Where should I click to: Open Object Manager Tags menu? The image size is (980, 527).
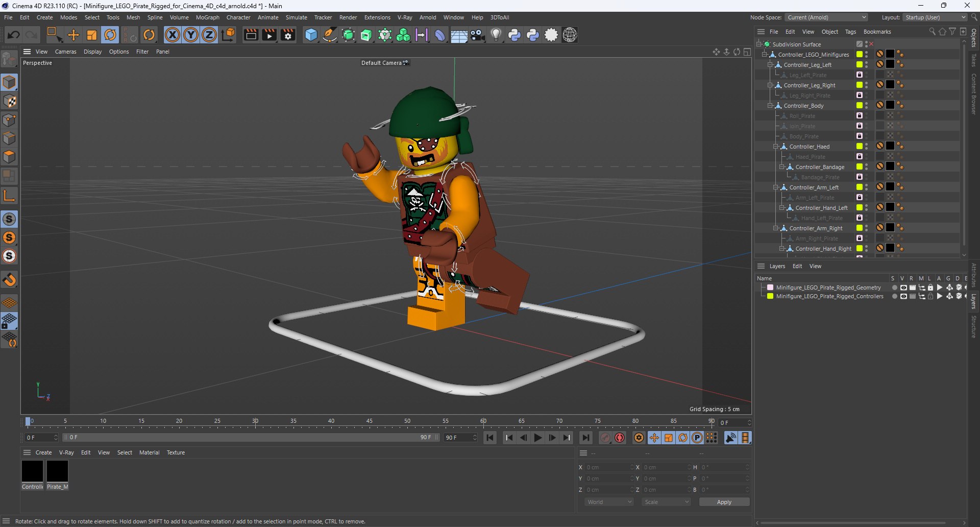click(850, 32)
